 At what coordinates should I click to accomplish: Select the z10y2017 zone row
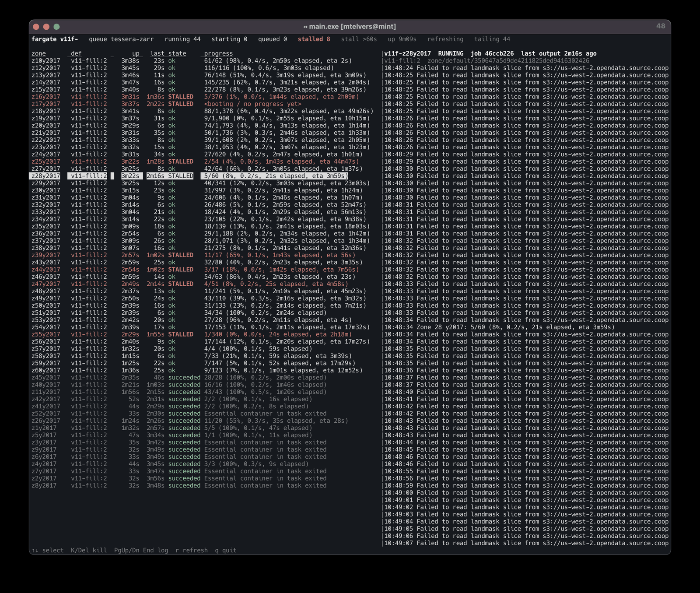192,61
